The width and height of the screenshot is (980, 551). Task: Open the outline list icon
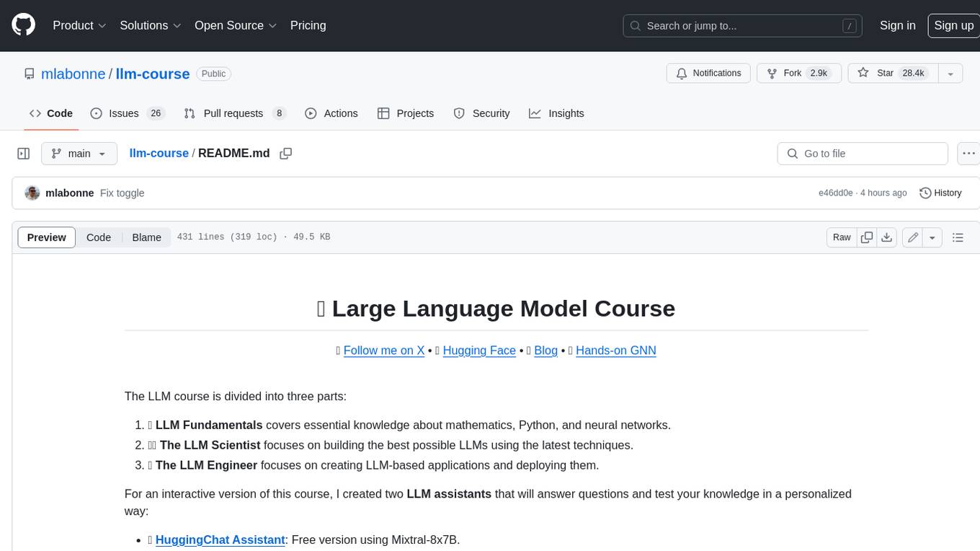pyautogui.click(x=958, y=237)
